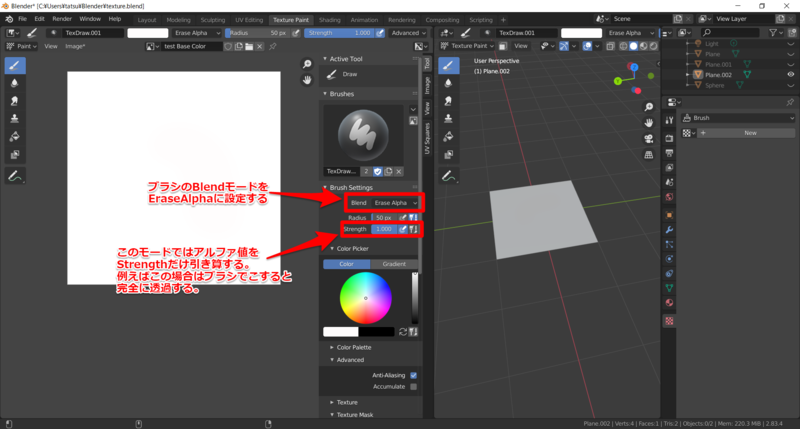The height and width of the screenshot is (429, 800).
Task: Select the Fill bucket tool in image editor
Action: point(15,136)
